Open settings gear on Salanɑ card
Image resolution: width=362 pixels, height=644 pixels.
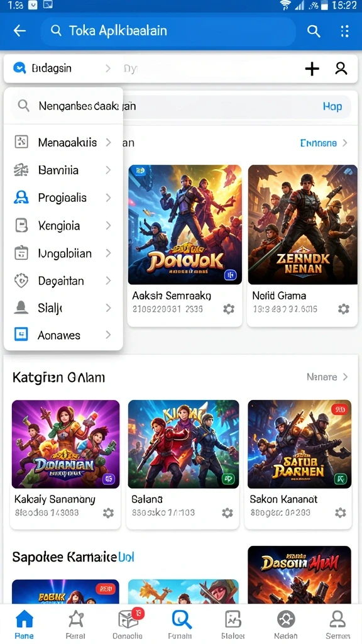pos(228,513)
